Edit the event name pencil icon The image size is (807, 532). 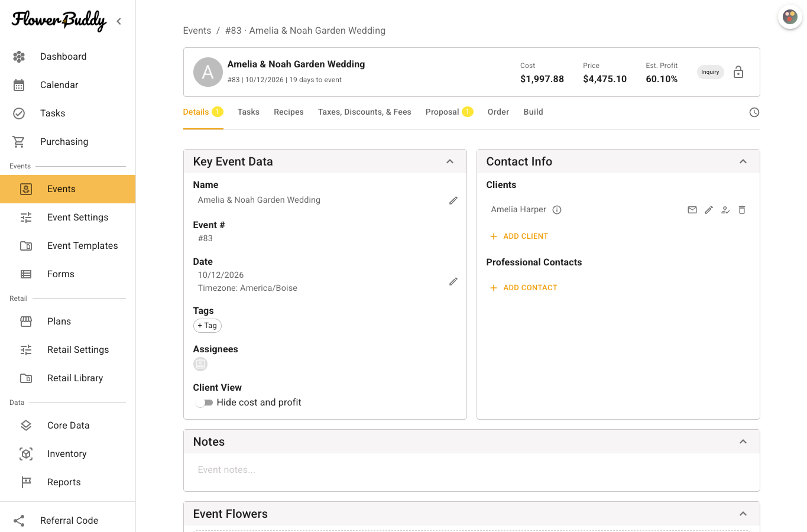click(453, 200)
